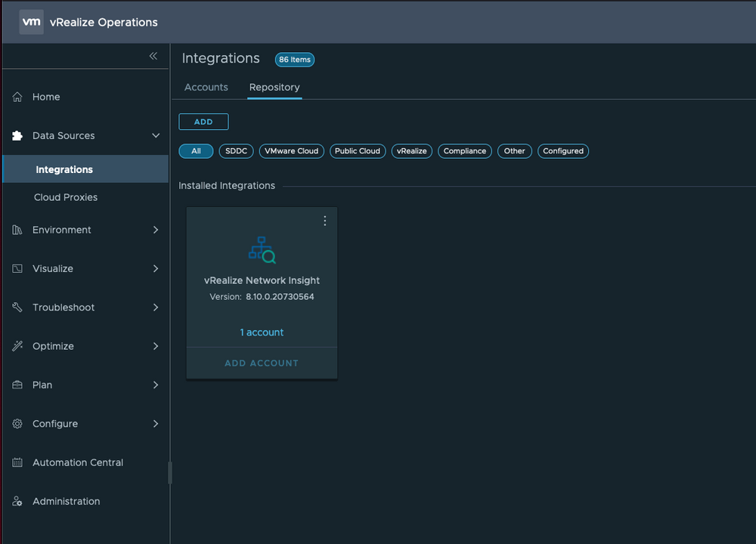Click the Automation Central calendar icon
The width and height of the screenshot is (756, 544).
pyautogui.click(x=17, y=462)
